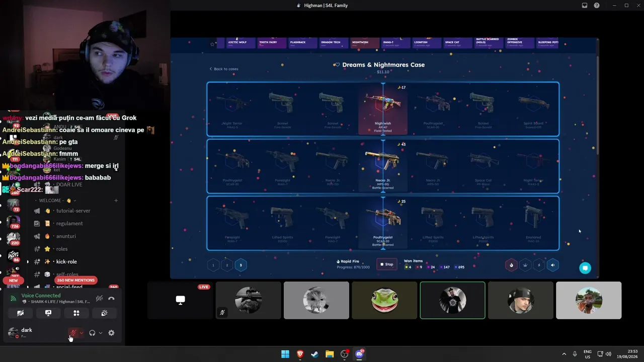Open clock and calendar 23:53

[625, 354]
